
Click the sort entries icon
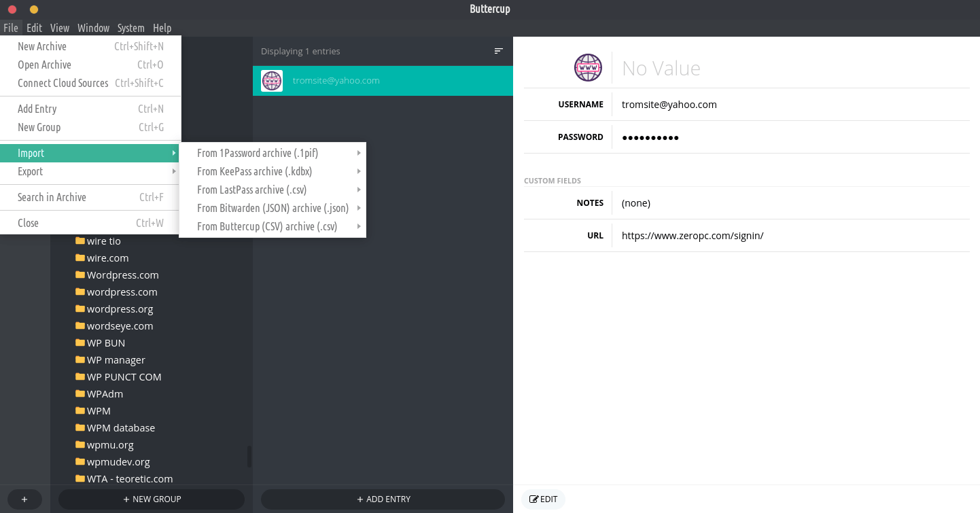pos(498,51)
